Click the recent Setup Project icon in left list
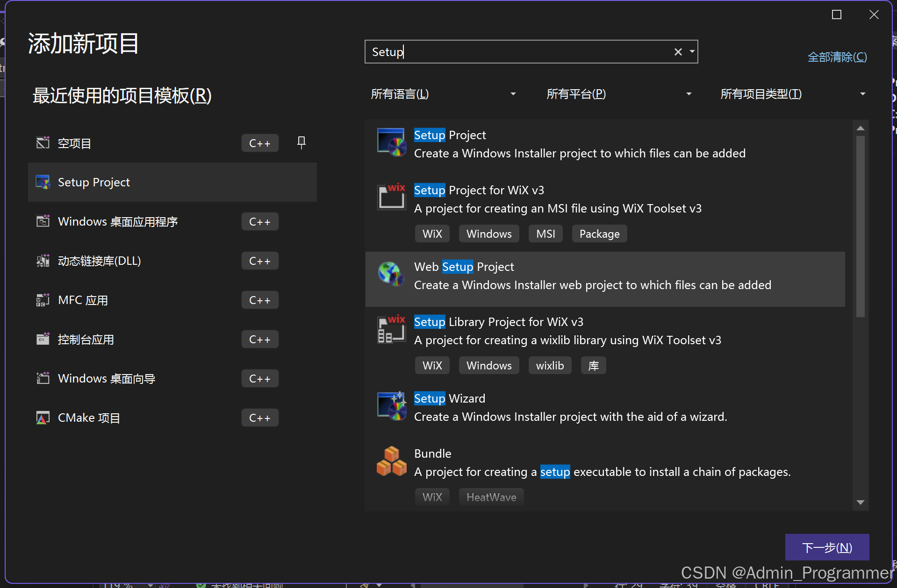 pyautogui.click(x=43, y=182)
